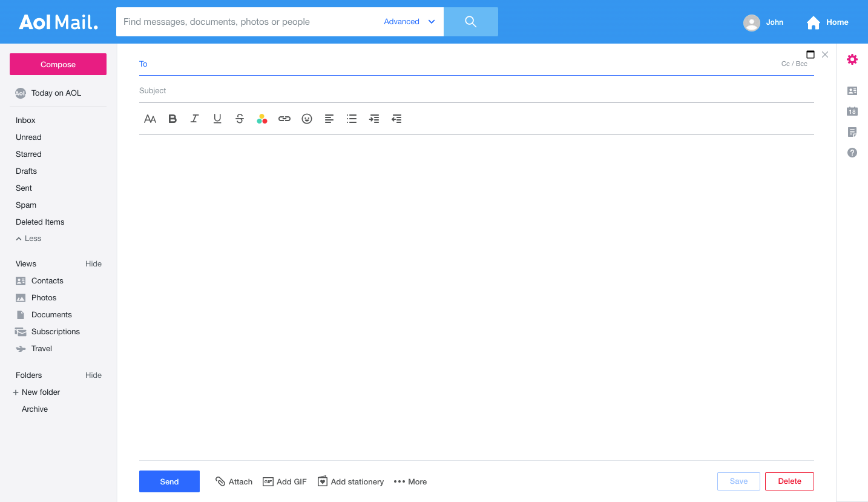The height and width of the screenshot is (502, 868).
Task: Insert a hyperlink
Action: click(284, 119)
